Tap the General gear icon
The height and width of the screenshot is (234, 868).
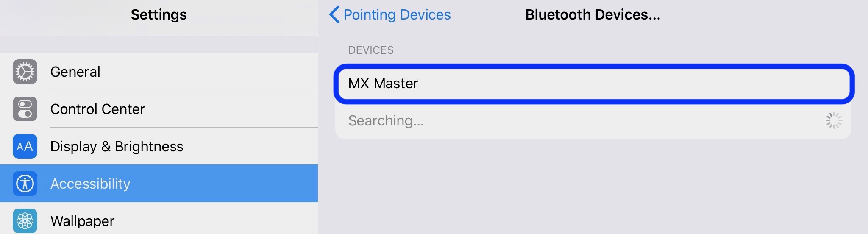pos(25,72)
